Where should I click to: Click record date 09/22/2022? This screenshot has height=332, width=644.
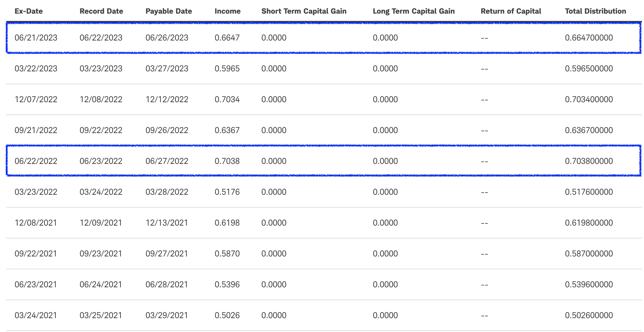tap(101, 130)
